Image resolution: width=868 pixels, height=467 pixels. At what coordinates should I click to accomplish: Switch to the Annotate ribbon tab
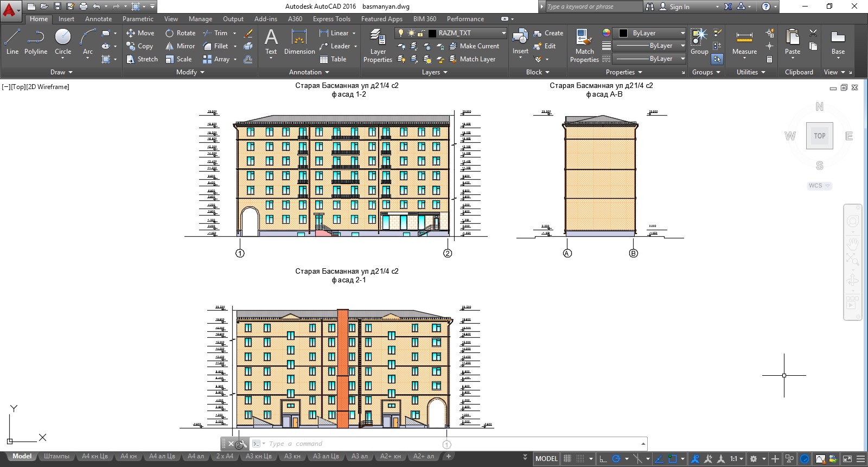[x=98, y=19]
